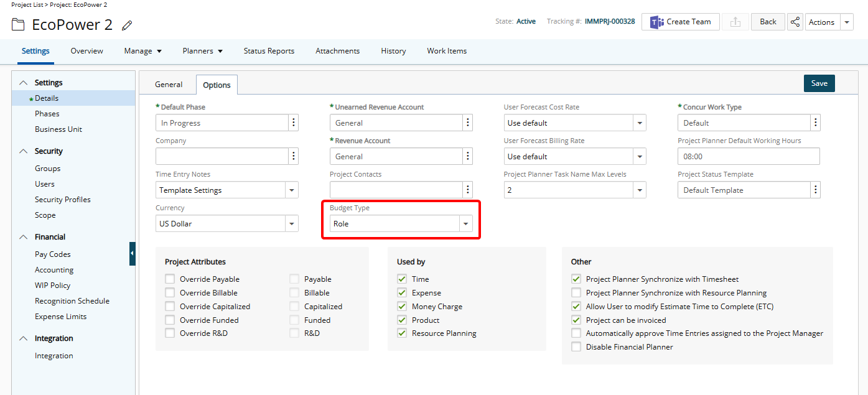This screenshot has width=868, height=395.
Task: Toggle Override Billable checkbox
Action: (170, 293)
